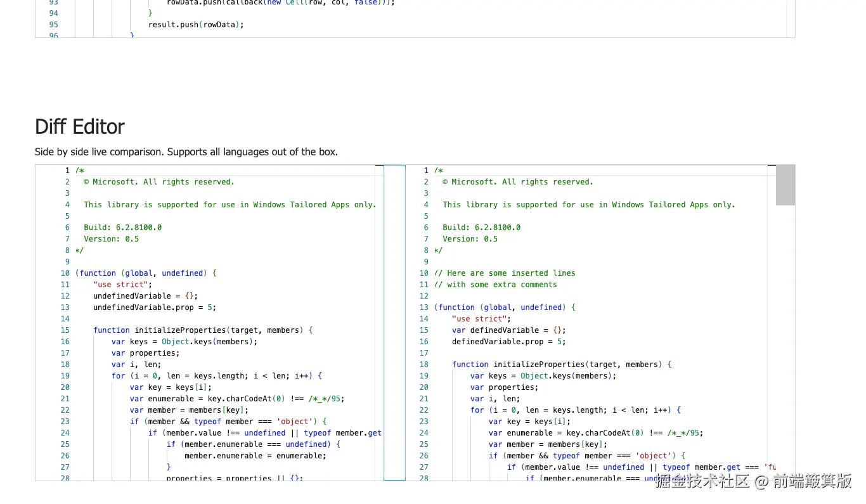Click left pane 'var i, len;' line

point(136,365)
